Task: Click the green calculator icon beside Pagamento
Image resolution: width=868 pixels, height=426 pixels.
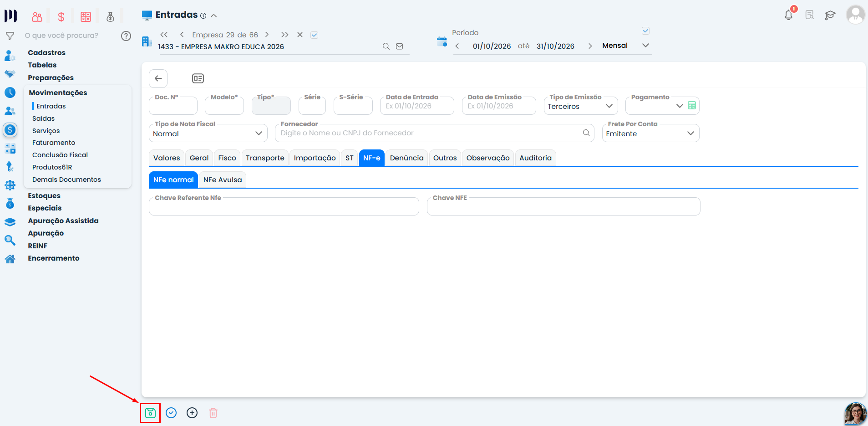Action: click(692, 106)
